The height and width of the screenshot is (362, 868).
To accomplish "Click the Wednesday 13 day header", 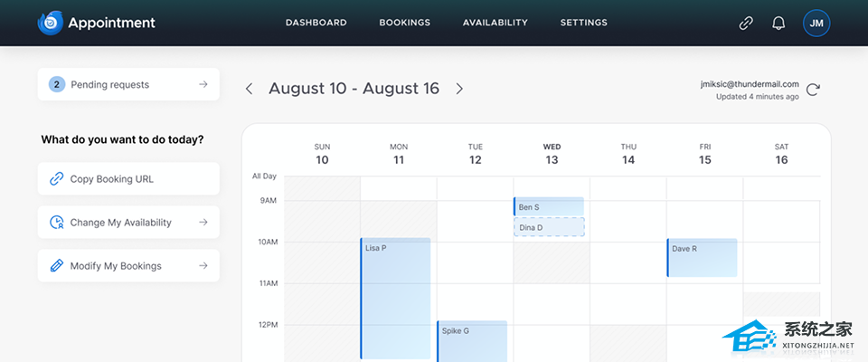I will [x=552, y=154].
